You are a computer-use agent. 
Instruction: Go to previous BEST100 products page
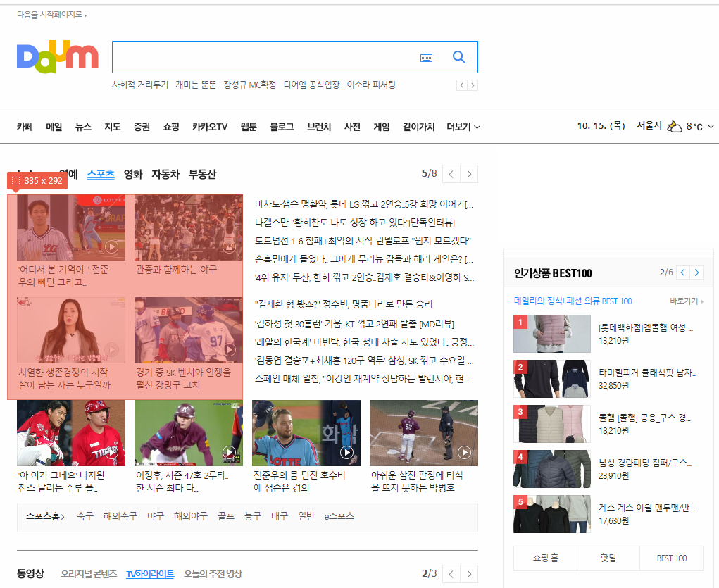[683, 273]
